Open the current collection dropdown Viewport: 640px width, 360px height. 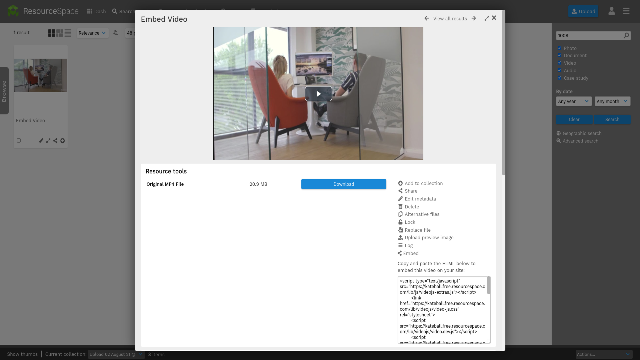(116, 354)
